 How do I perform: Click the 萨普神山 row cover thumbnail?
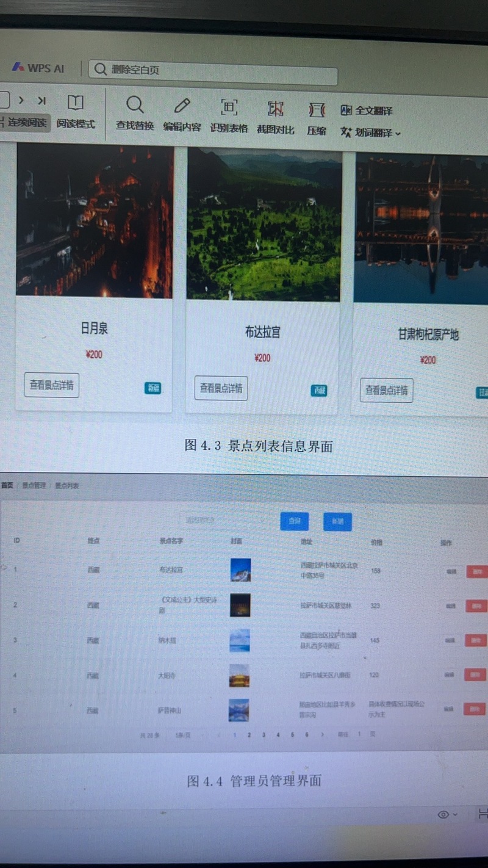(x=239, y=711)
